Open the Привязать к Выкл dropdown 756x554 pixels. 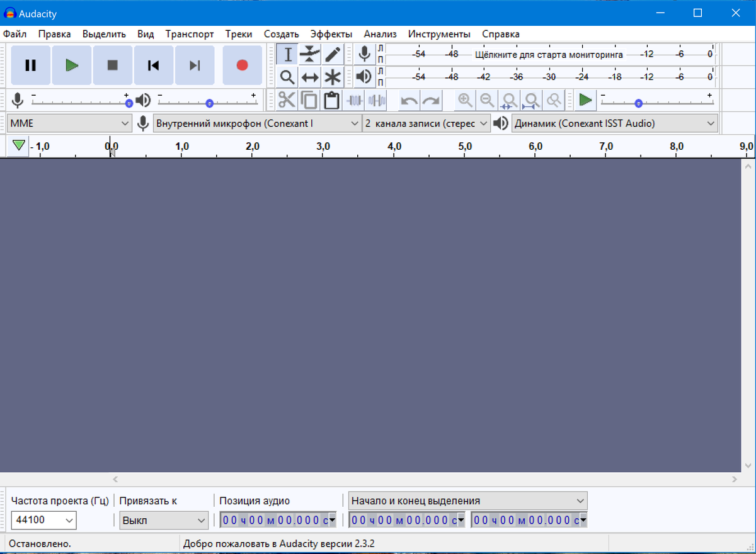(164, 520)
